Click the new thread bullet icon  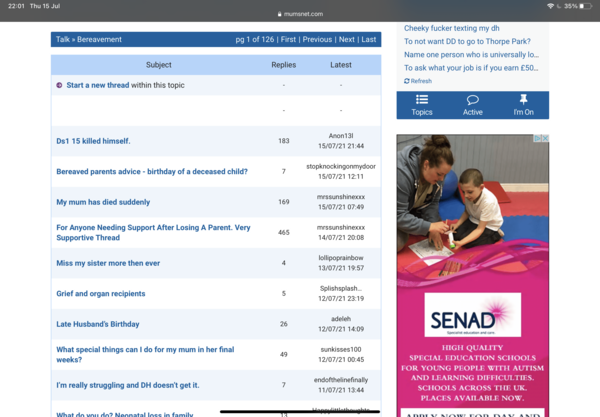coord(60,86)
